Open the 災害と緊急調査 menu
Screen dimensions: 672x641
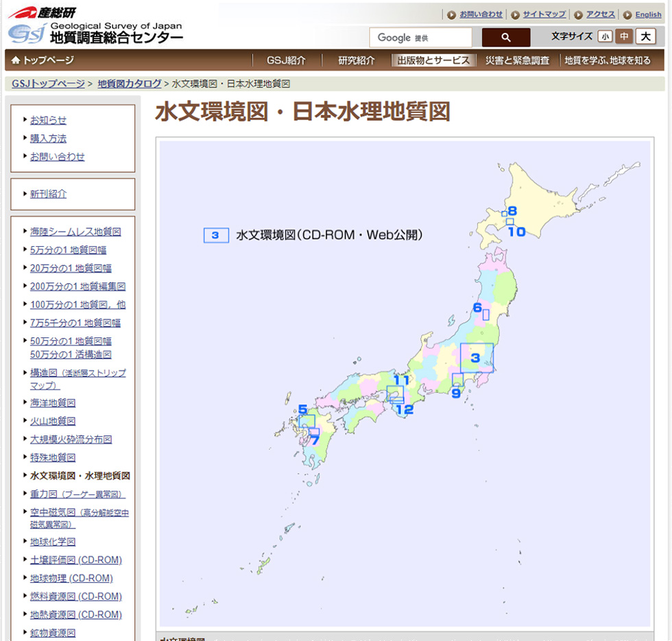click(x=517, y=60)
